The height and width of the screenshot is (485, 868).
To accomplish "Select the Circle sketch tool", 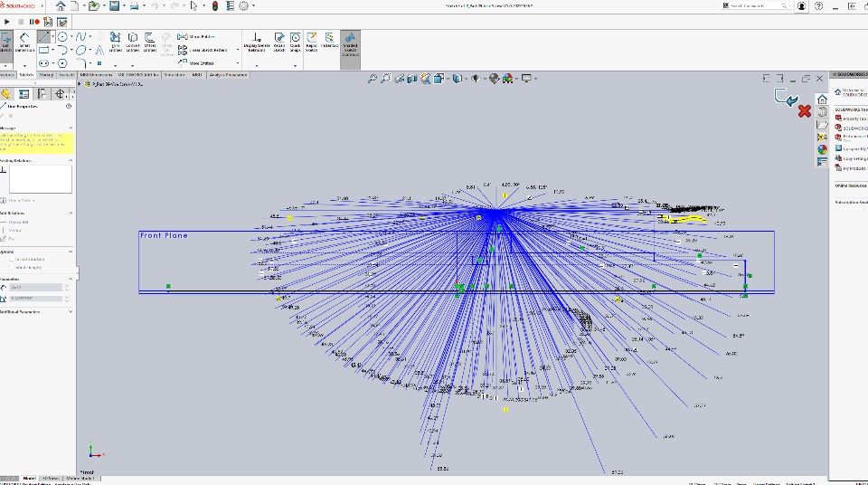I will tap(62, 36).
